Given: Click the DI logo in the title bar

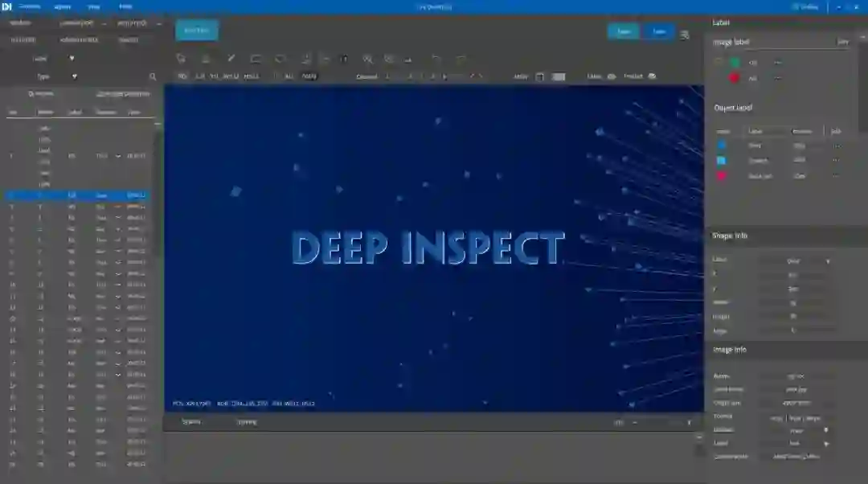Looking at the screenshot, I should (6, 6).
